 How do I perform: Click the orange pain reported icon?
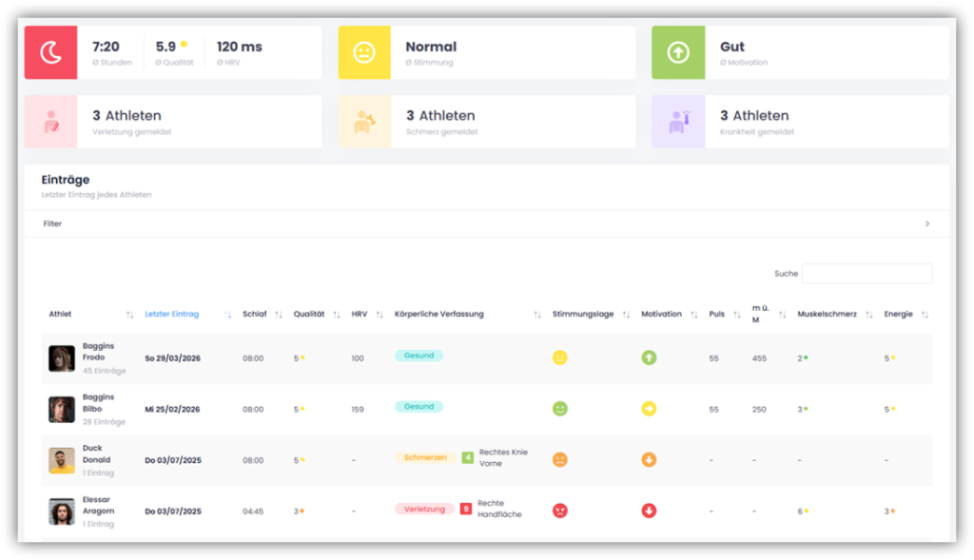tap(364, 122)
